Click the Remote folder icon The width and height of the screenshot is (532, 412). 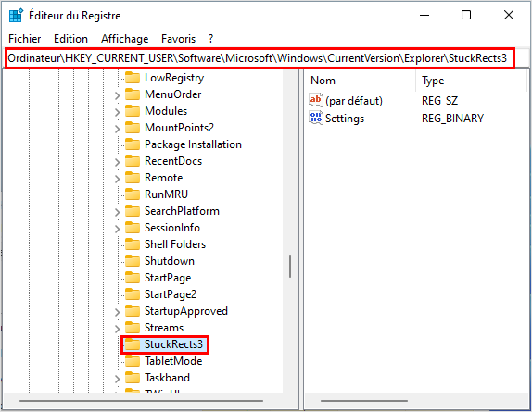(x=133, y=178)
